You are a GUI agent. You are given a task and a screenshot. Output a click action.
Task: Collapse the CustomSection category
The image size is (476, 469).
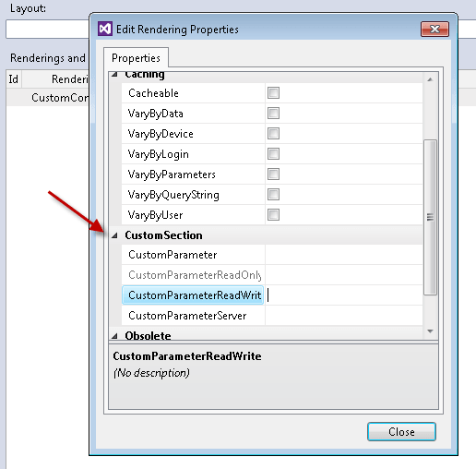[x=114, y=235]
